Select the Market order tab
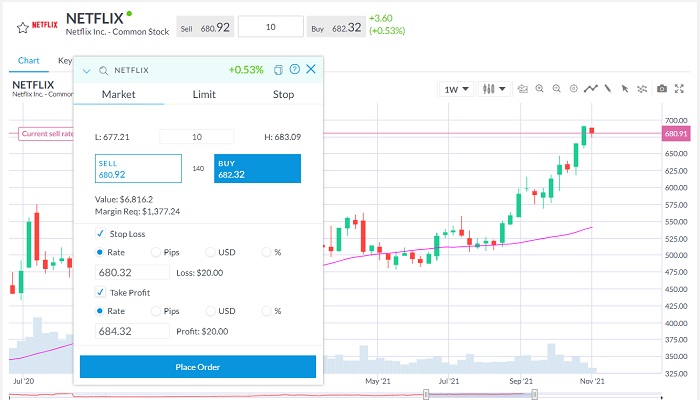This screenshot has height=400, width=700. click(118, 94)
